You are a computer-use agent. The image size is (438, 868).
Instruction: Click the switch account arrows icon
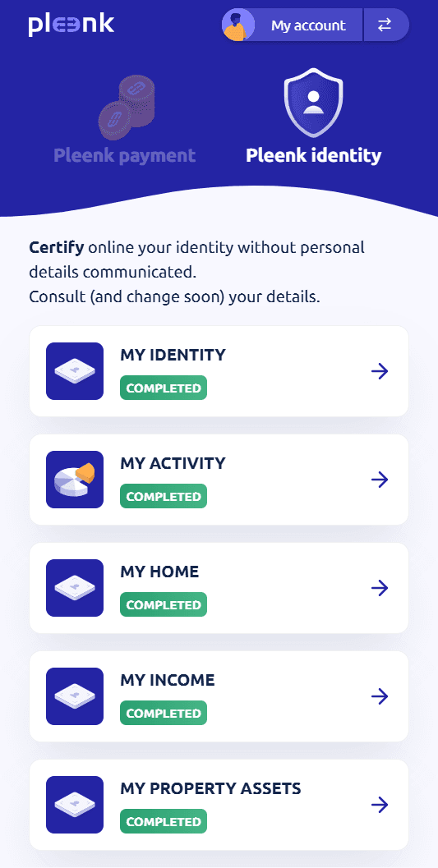[385, 25]
